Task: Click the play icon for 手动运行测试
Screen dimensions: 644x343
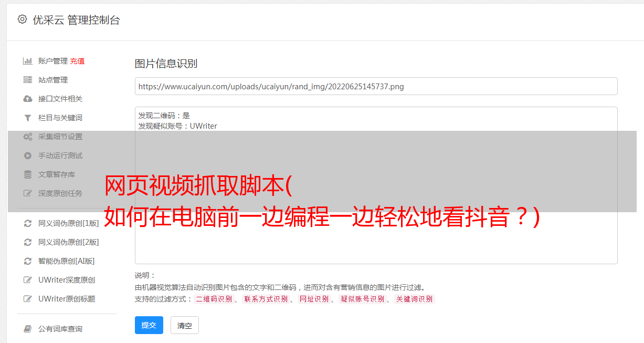Action: 28,155
